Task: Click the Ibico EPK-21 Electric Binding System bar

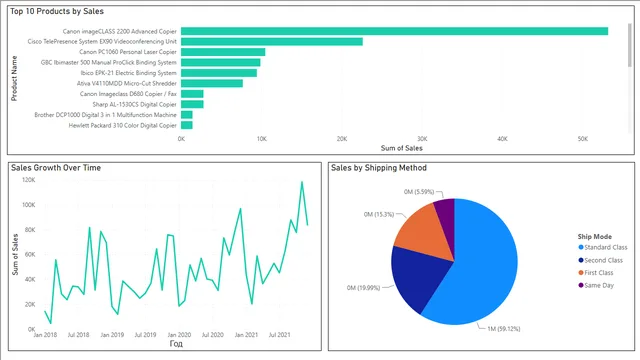Action: coord(219,73)
